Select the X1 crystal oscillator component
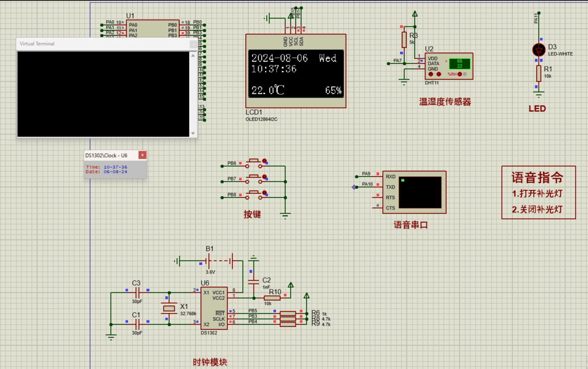The width and height of the screenshot is (588, 369). click(169, 308)
